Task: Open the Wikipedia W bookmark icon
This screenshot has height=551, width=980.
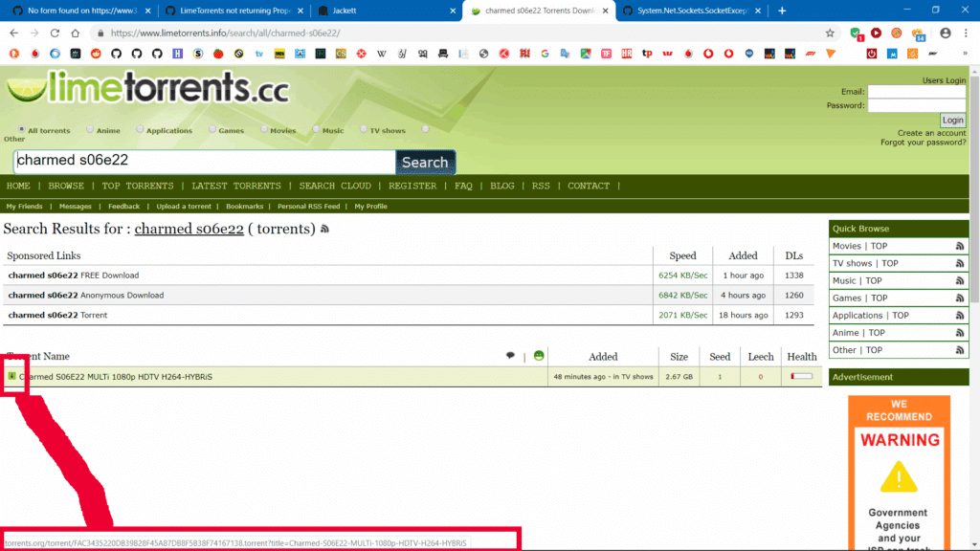Action: (x=381, y=54)
